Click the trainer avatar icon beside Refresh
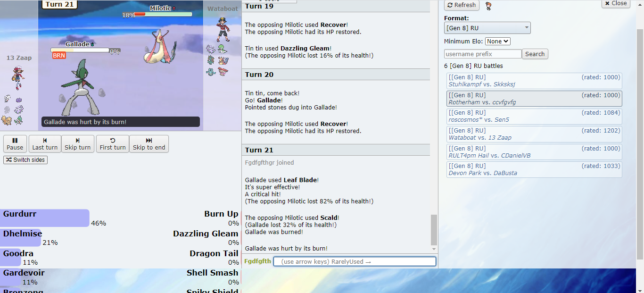Screen dimensions: 644x293 pyautogui.click(x=488, y=6)
